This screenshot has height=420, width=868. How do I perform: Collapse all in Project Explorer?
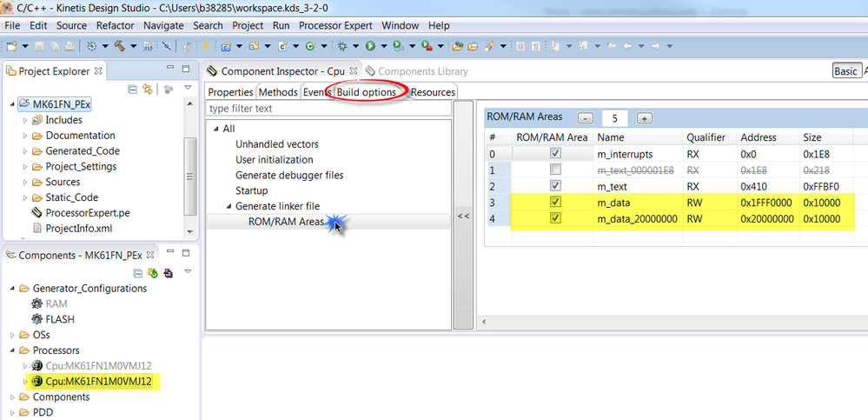132,90
